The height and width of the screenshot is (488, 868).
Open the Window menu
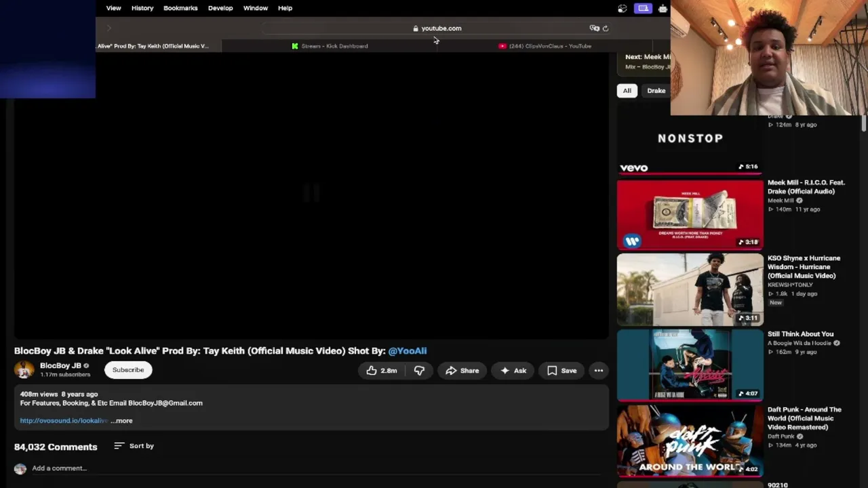pos(256,8)
